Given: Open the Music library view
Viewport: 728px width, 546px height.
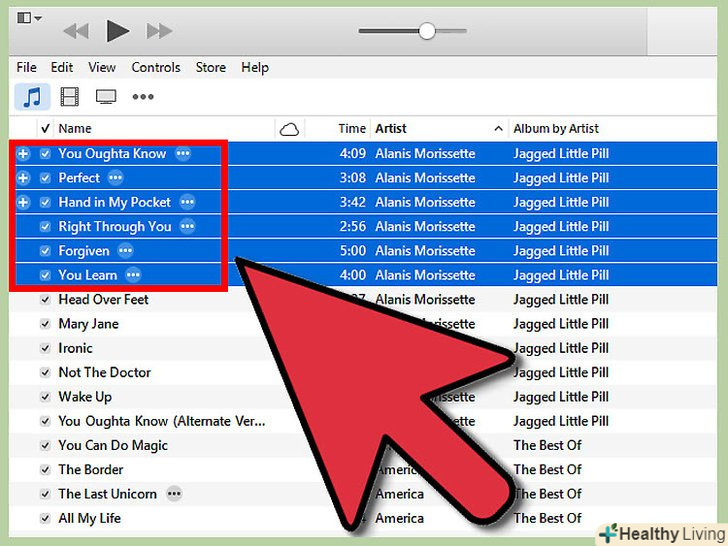Looking at the screenshot, I should [x=32, y=97].
